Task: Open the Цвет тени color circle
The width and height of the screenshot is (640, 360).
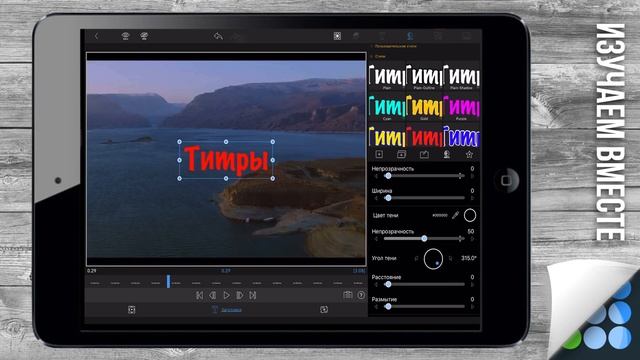Action: (x=470, y=215)
